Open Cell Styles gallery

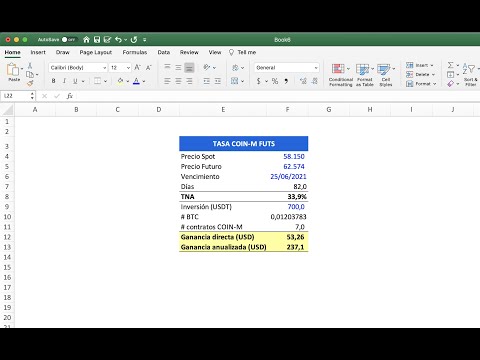pyautogui.click(x=386, y=75)
